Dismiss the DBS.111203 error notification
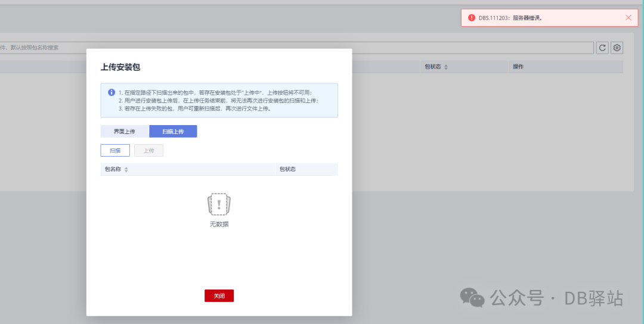Image resolution: width=644 pixels, height=324 pixels. pyautogui.click(x=628, y=18)
